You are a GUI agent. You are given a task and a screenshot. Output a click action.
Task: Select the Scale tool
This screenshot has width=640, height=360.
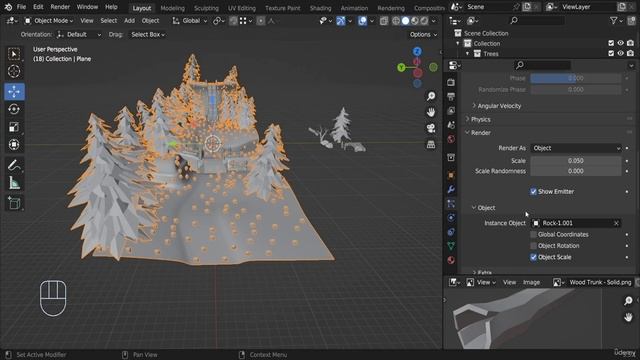[x=14, y=127]
